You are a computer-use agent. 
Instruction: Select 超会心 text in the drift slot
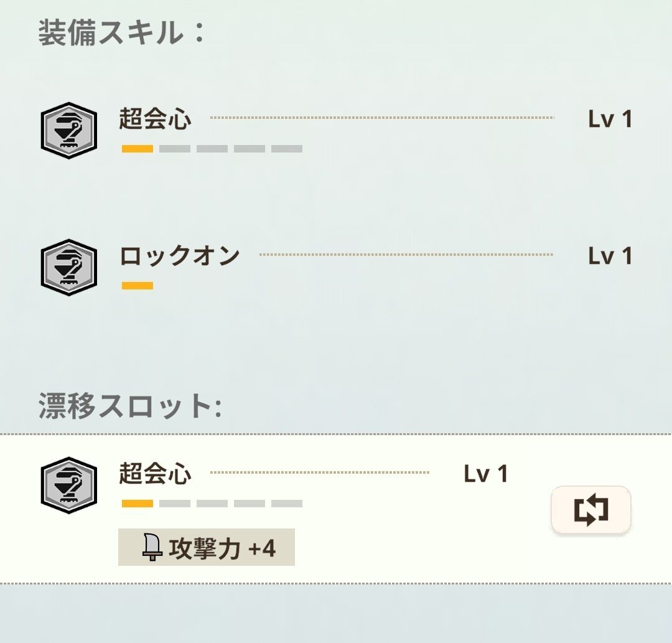coord(155,474)
